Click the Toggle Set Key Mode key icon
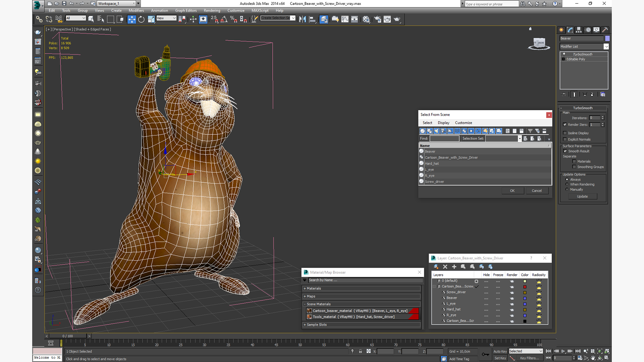This screenshot has height=362, width=644. [485, 354]
